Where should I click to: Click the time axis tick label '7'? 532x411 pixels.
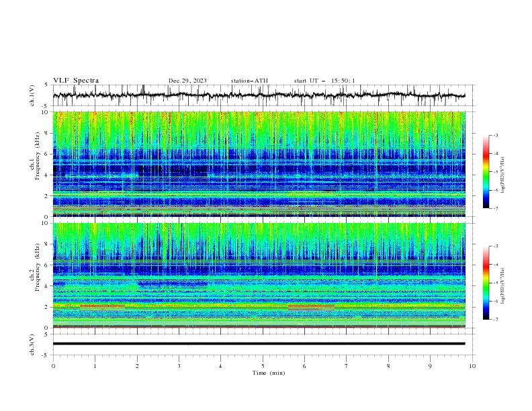click(347, 366)
